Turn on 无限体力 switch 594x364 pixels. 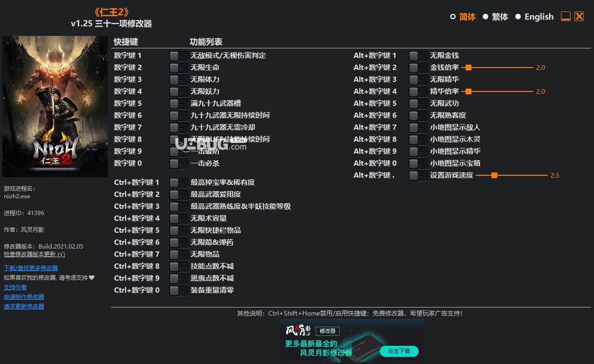[x=179, y=80]
